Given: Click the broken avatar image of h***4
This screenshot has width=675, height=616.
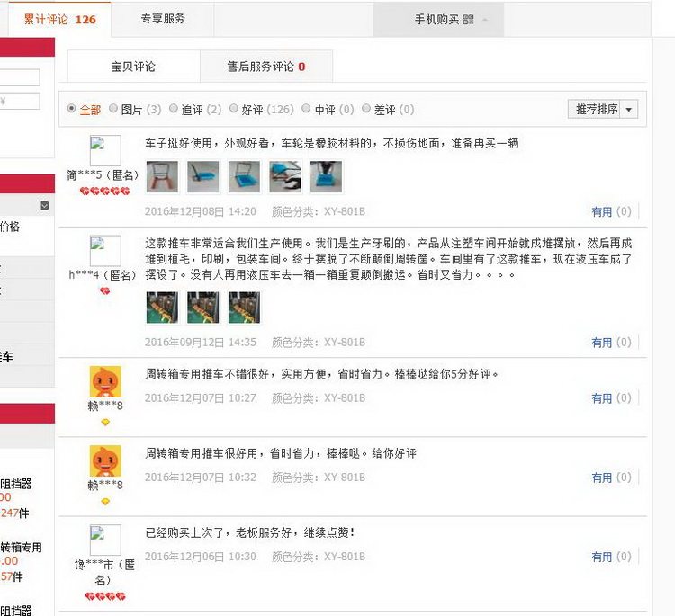Looking at the screenshot, I should (105, 251).
